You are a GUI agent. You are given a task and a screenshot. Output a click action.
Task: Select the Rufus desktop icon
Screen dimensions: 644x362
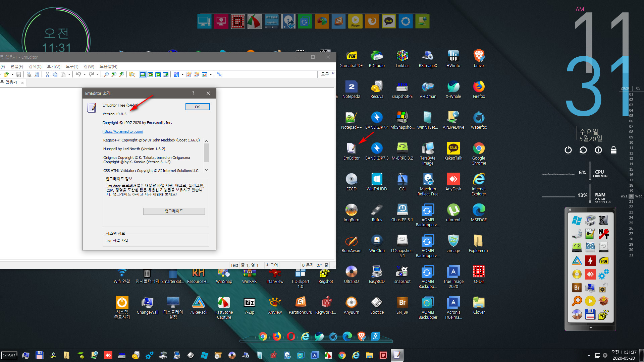[377, 213]
